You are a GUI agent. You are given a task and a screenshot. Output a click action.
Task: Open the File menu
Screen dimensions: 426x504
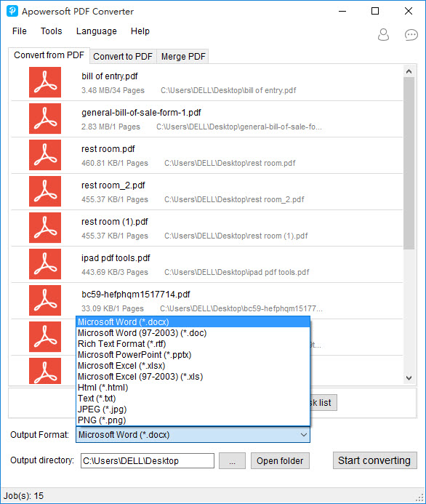pyautogui.click(x=20, y=31)
